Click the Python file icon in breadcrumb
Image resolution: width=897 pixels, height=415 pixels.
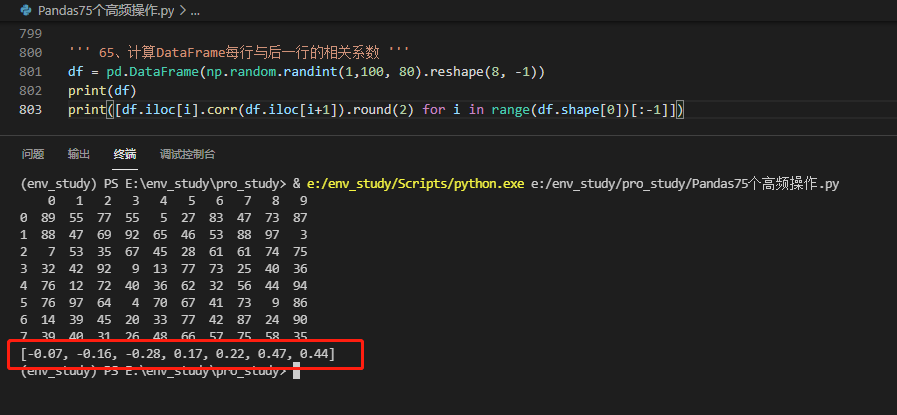point(26,10)
